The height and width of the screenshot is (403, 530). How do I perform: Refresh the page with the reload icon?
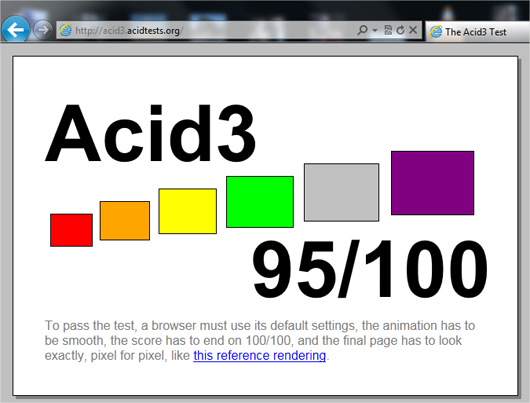[x=400, y=30]
